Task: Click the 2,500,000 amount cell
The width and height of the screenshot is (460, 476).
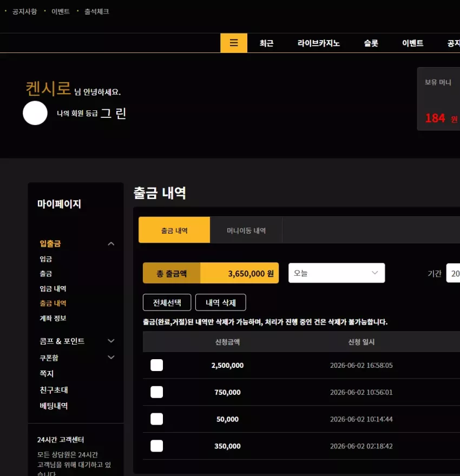Action: tap(227, 365)
